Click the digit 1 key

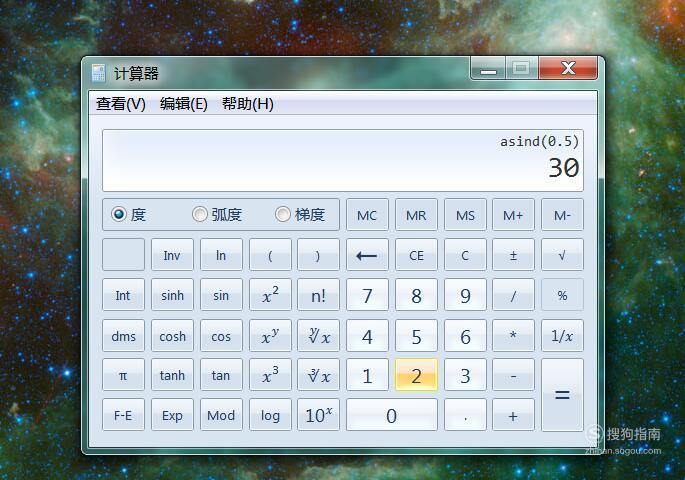tap(367, 375)
